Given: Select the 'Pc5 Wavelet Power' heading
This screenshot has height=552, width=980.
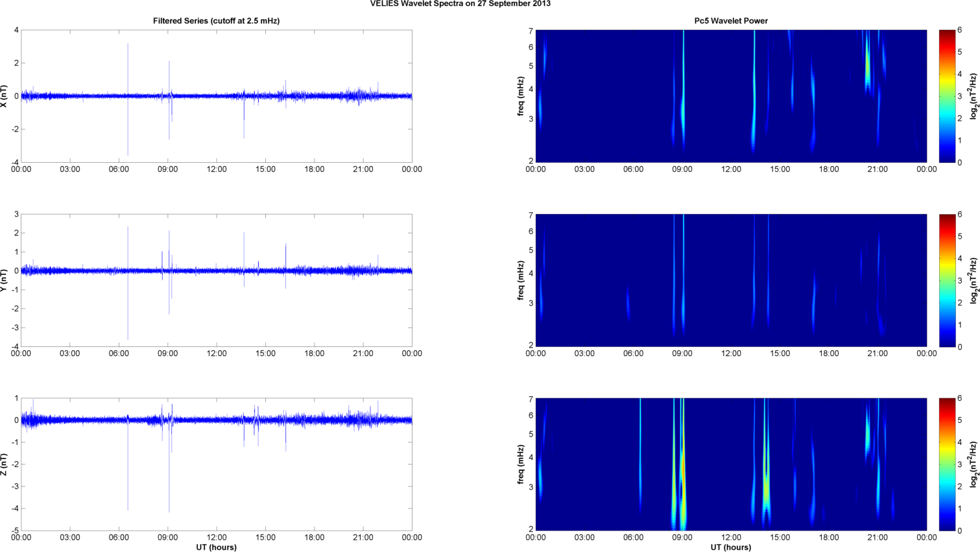Looking at the screenshot, I should pyautogui.click(x=731, y=21).
